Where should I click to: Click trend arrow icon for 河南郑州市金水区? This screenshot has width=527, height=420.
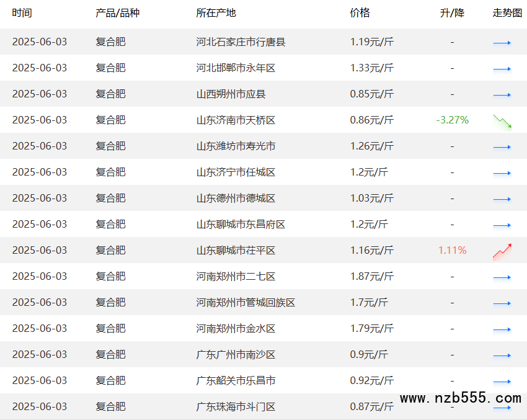point(502,329)
